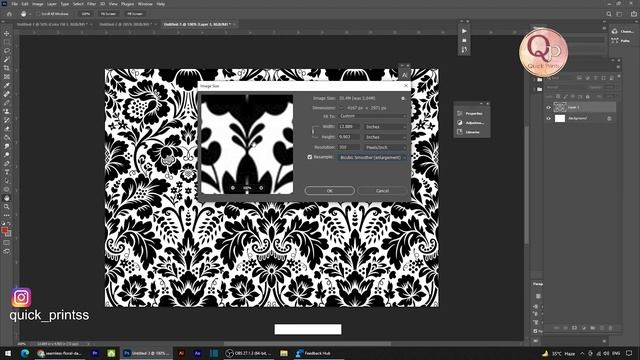Select the Frame tool
The width and height of the screenshot is (640, 360).
tap(7, 76)
